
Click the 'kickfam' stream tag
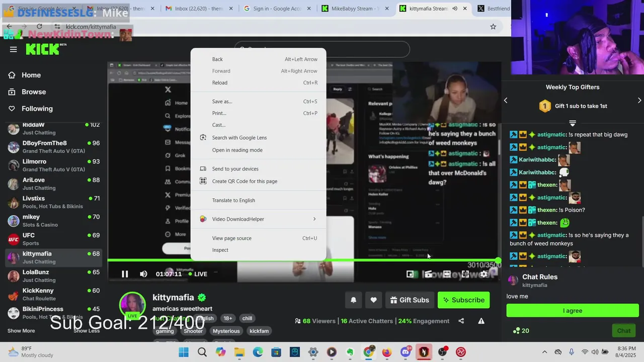click(x=259, y=331)
